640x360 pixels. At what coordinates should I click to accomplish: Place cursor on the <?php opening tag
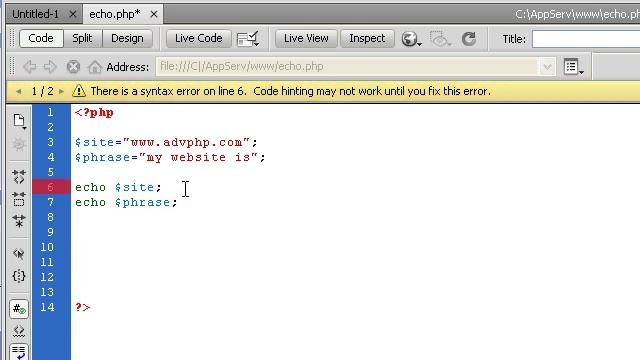coord(94,113)
